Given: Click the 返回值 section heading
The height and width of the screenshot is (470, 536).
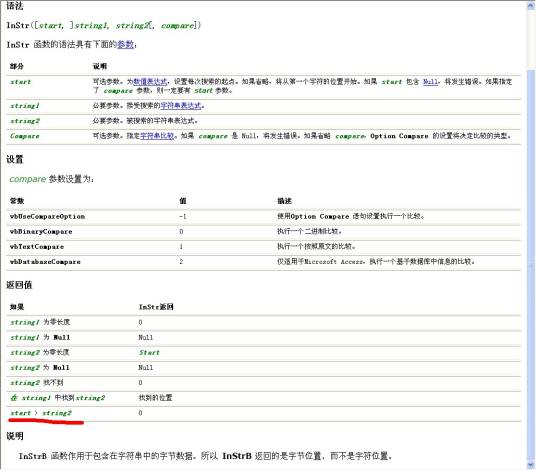Looking at the screenshot, I should (x=19, y=285).
